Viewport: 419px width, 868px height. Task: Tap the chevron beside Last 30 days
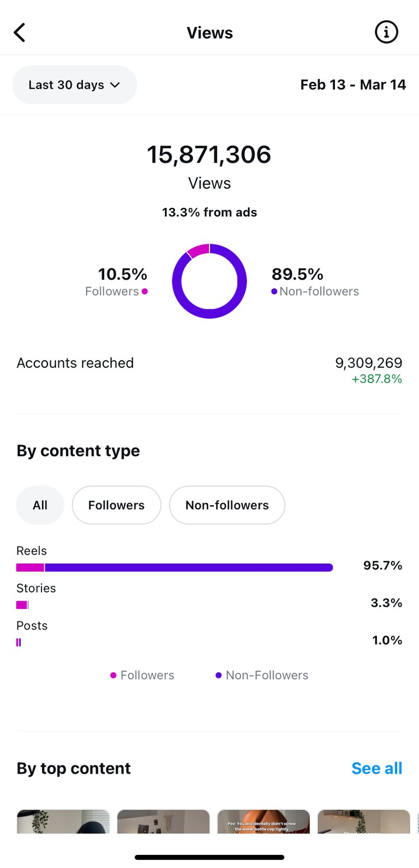[x=115, y=85]
